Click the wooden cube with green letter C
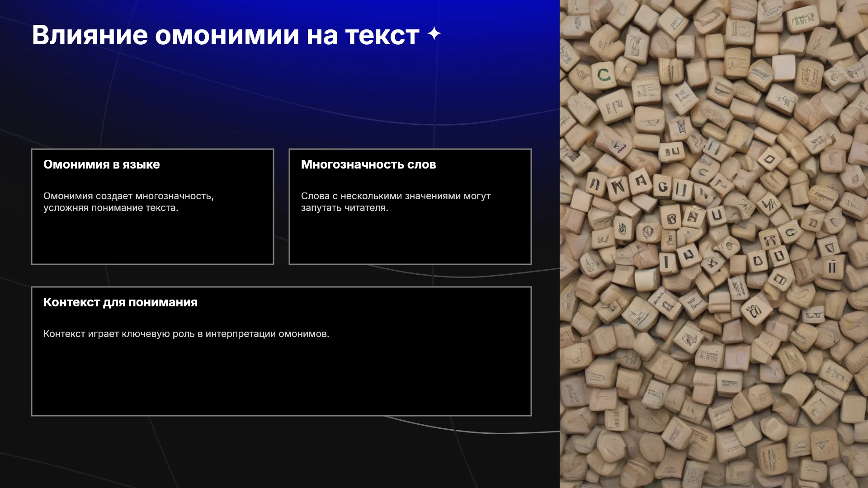Screen dimensions: 868x488 point(604,75)
